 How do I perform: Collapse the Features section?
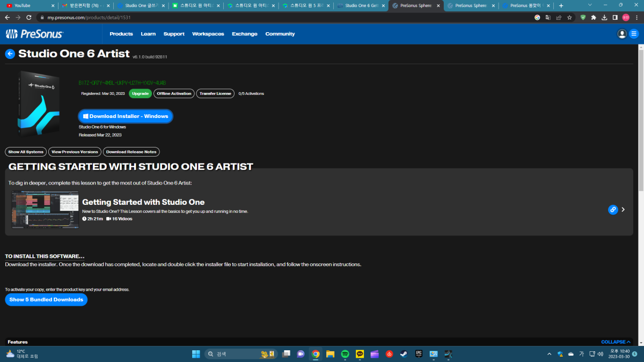(616, 342)
